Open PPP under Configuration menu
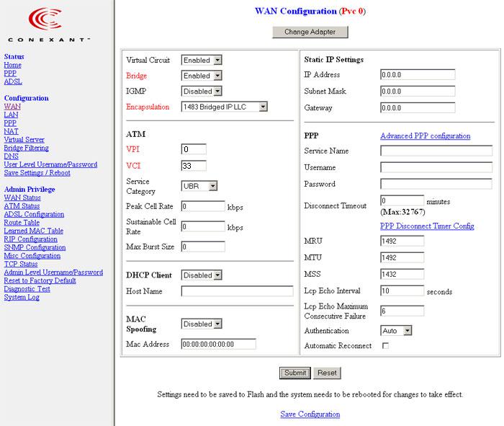 point(10,123)
